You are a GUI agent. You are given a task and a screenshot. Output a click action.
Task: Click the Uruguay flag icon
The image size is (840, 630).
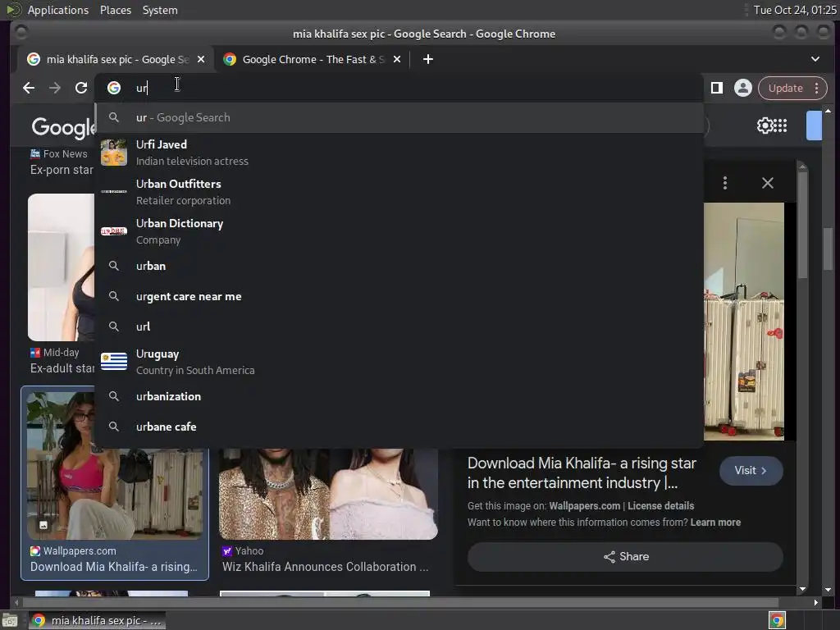point(114,362)
